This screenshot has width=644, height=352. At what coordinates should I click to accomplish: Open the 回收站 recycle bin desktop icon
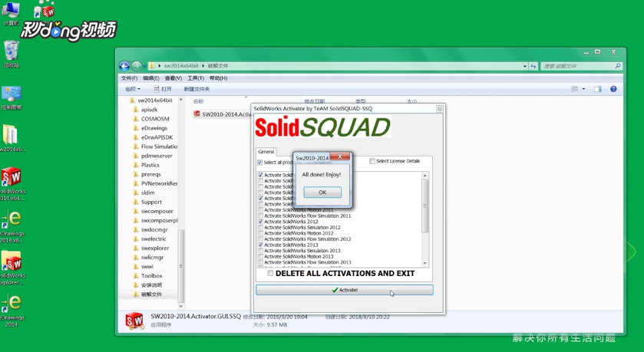11,54
